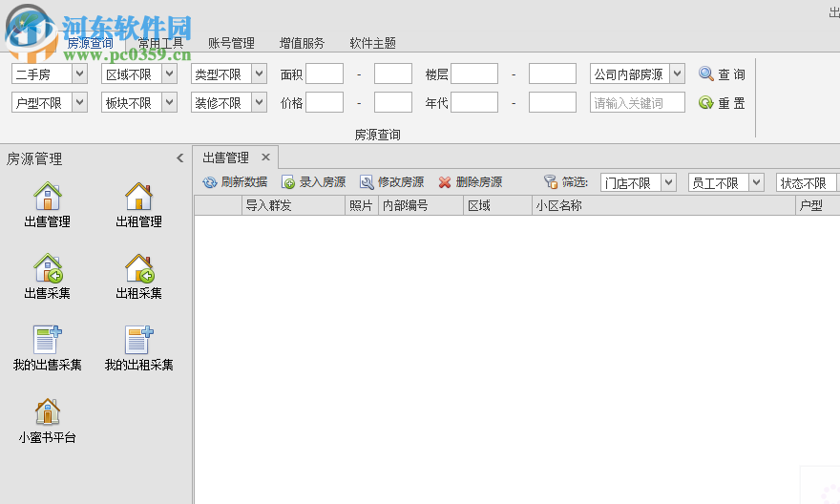Collapse the 房源管理 side panel arrow
840x504 pixels.
tap(180, 158)
